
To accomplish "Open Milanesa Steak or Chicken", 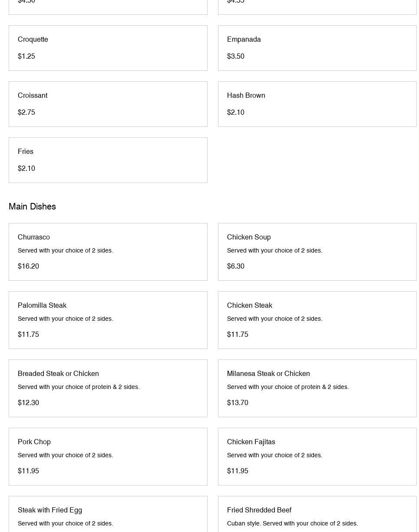I will [x=317, y=388].
